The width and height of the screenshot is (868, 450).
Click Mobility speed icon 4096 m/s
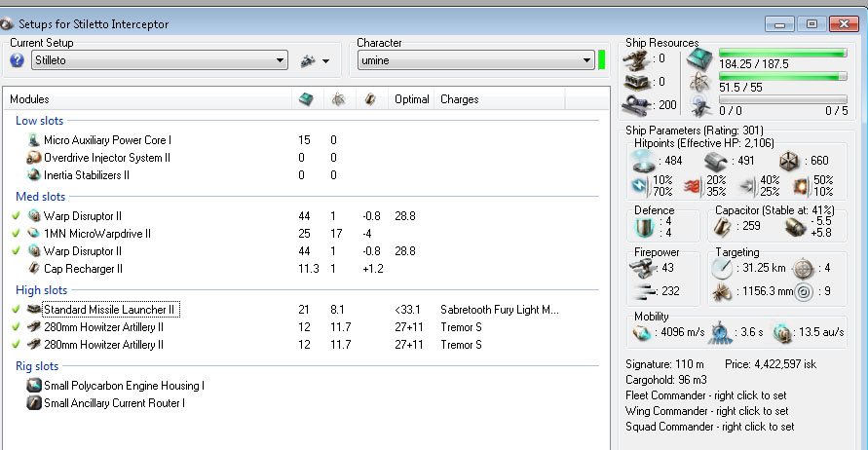pos(642,333)
